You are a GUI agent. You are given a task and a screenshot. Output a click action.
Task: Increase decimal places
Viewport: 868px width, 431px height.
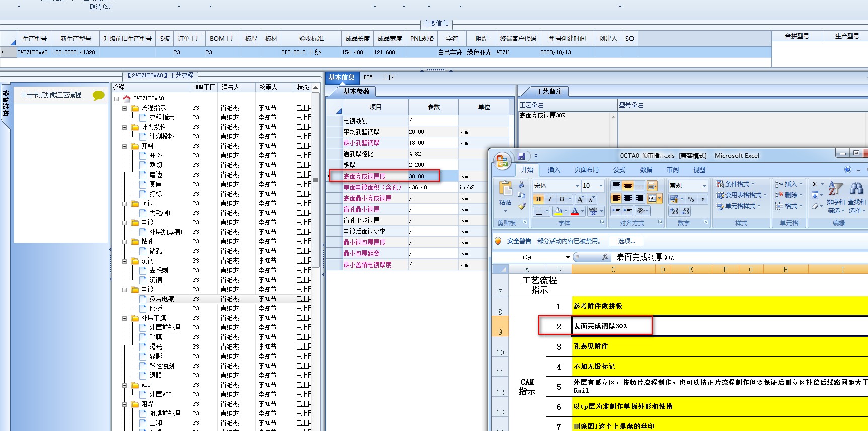(x=674, y=211)
